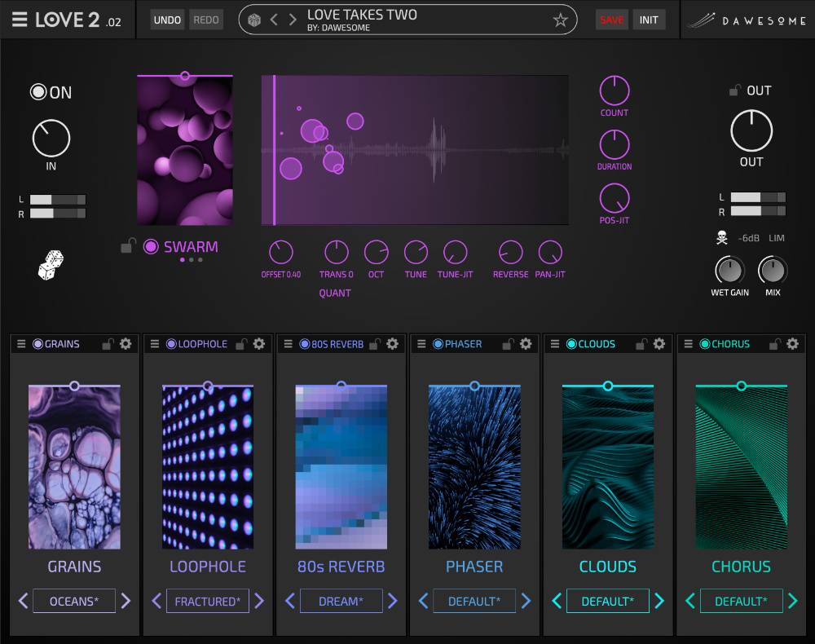Screen dimensions: 815x644
Task: Click the dice icon in the preset bar
Action: click(256, 19)
